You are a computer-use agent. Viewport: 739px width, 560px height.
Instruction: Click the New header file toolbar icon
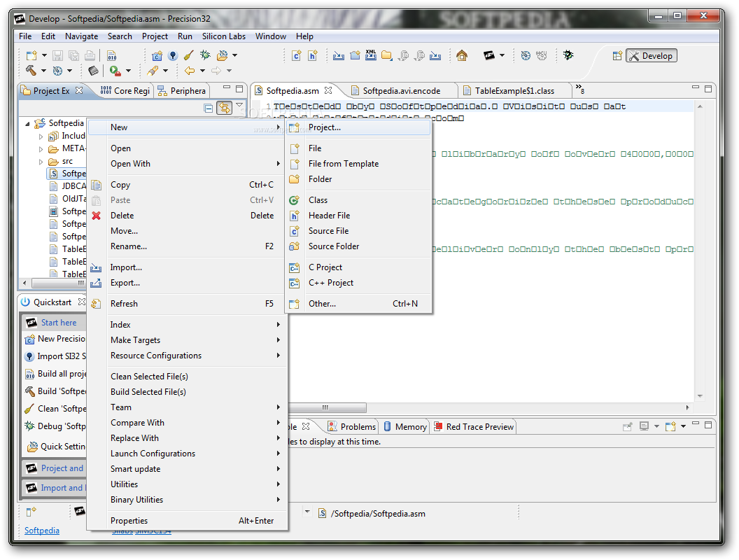313,55
